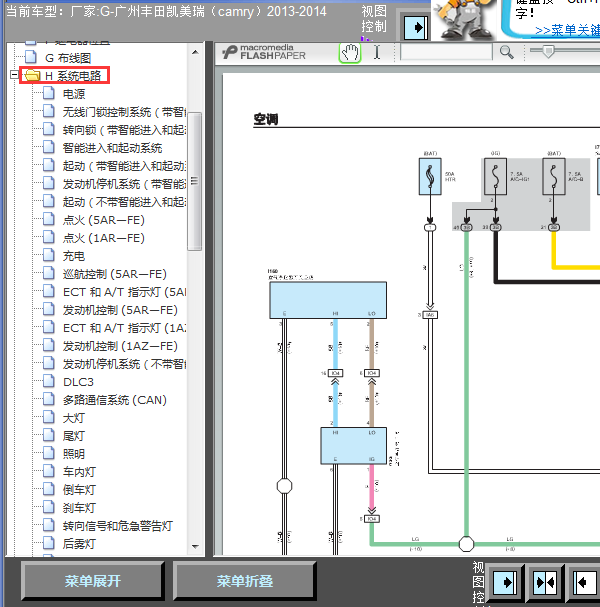Open ECT 和 A/T 指示灯 (5A entry

(x=124, y=291)
